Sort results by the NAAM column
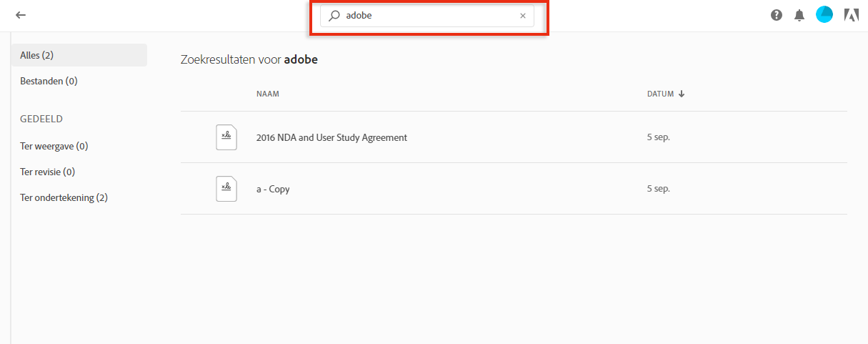This screenshot has height=344, width=868. 267,94
